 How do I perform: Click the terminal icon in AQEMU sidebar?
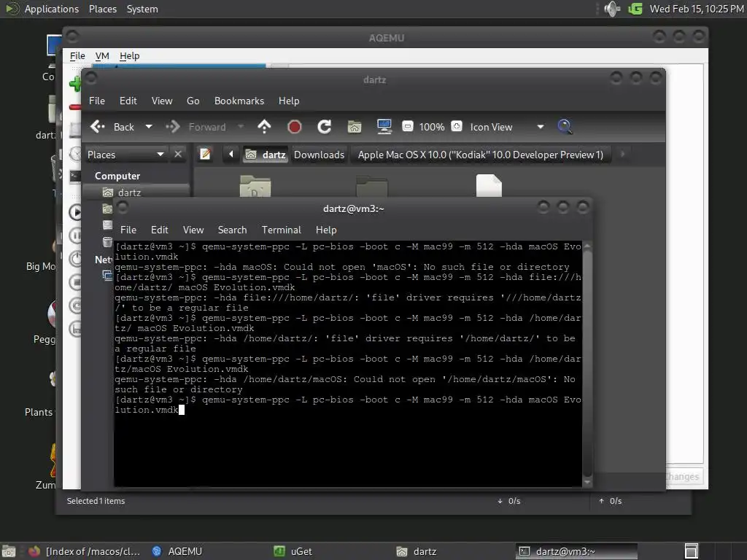coord(75,176)
